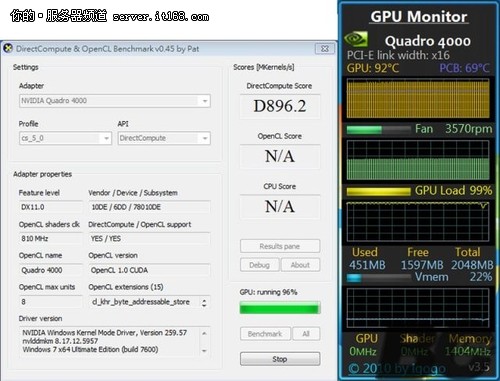Click the GPU Monitor title
Screen dimensions: 500x381
(419, 17)
